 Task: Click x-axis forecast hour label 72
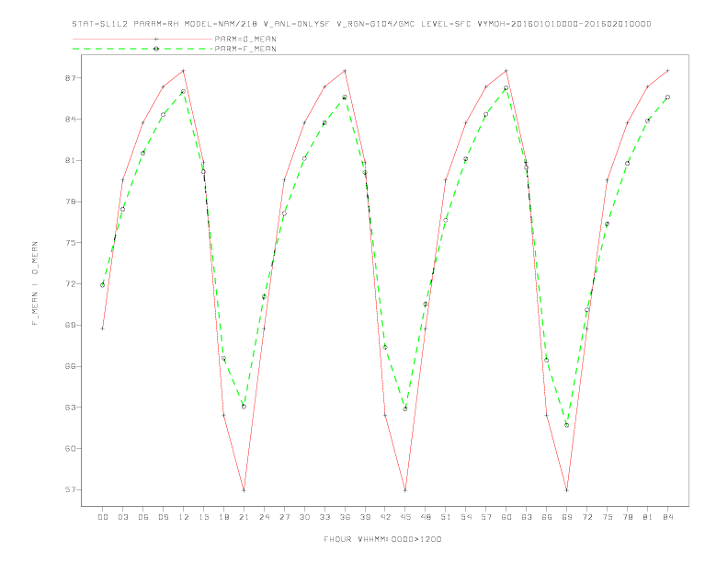[586, 517]
